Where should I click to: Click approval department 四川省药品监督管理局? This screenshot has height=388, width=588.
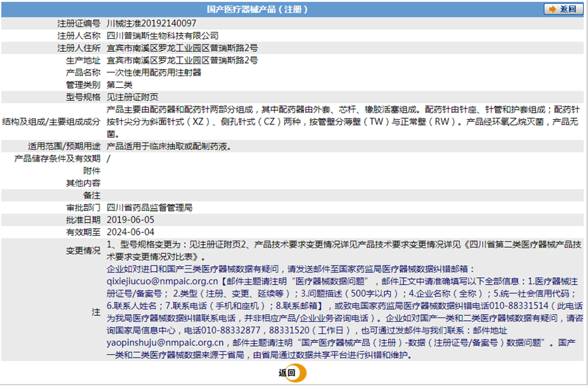tap(149, 207)
